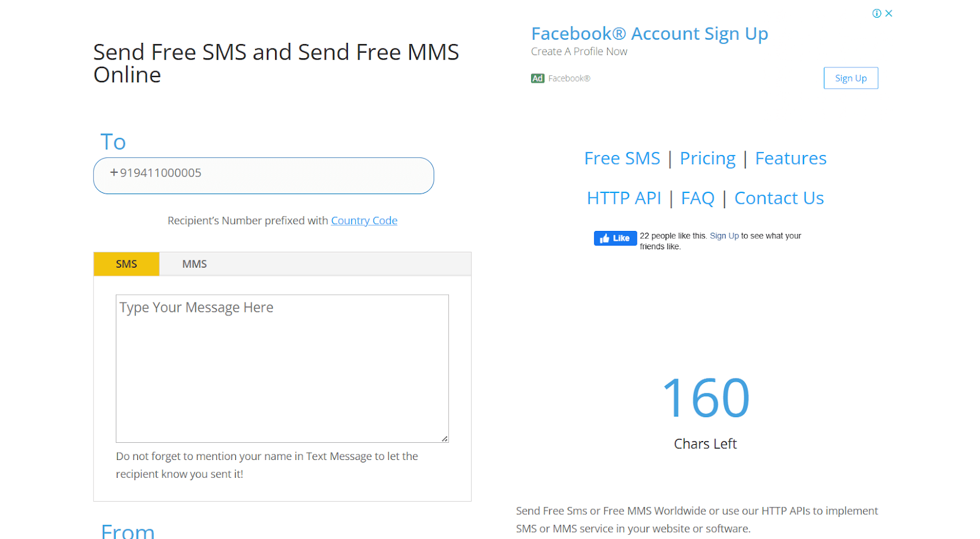Switch to the MMS tab
This screenshot has height=539, width=980.
pos(194,263)
